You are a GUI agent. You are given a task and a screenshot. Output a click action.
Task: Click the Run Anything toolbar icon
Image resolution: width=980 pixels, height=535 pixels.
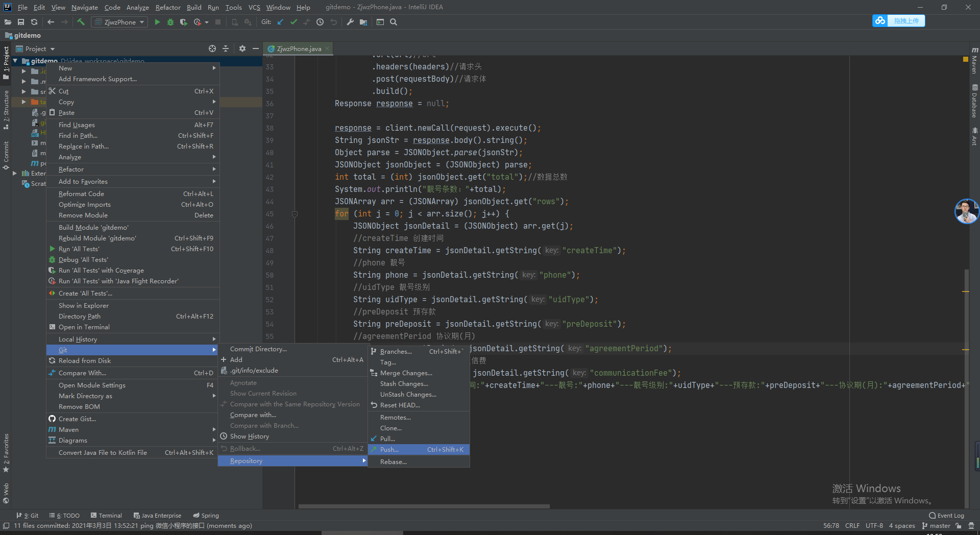pos(380,22)
